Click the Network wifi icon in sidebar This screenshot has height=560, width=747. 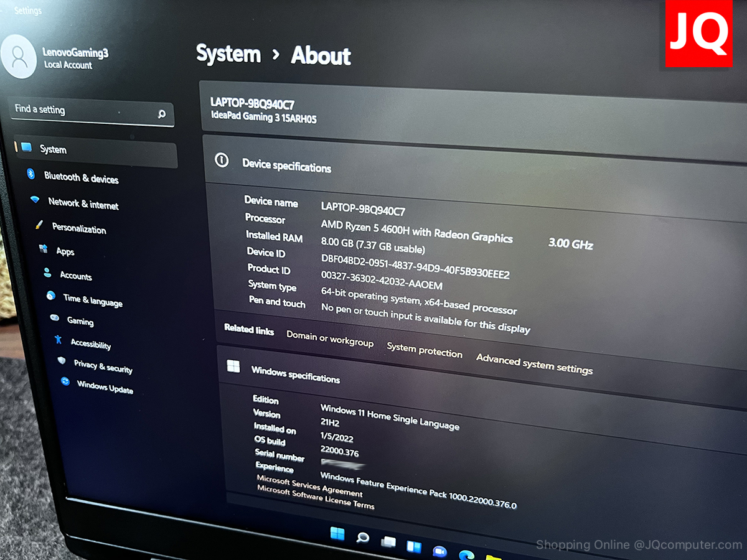35,200
